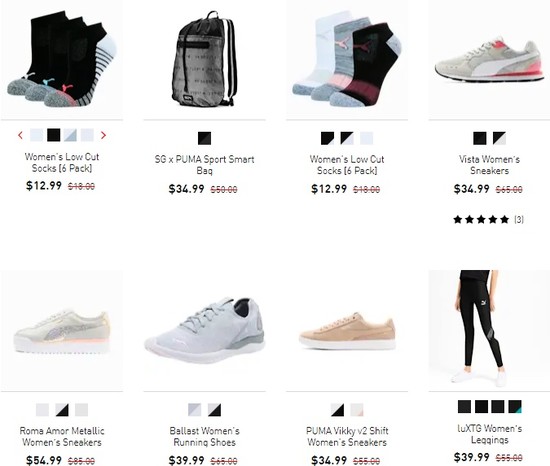This screenshot has height=466, width=550.
Task: Click the left arrow of the sock color carousel
Action: [x=20, y=135]
